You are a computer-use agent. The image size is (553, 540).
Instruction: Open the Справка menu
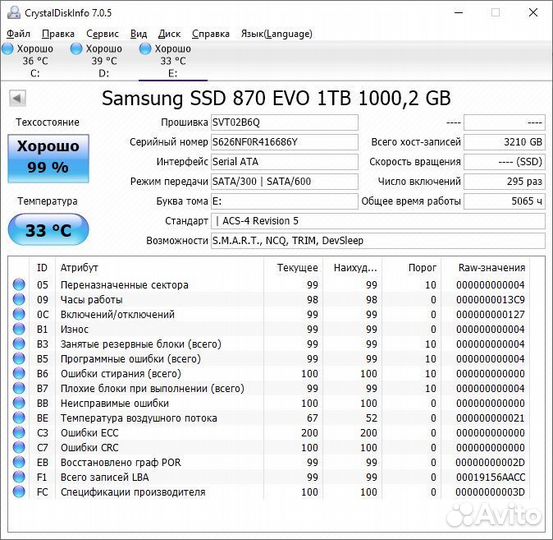coord(211,34)
